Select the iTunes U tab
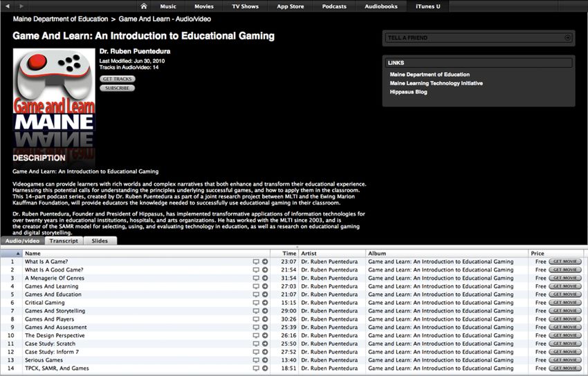This screenshot has width=588, height=376. pos(428,6)
